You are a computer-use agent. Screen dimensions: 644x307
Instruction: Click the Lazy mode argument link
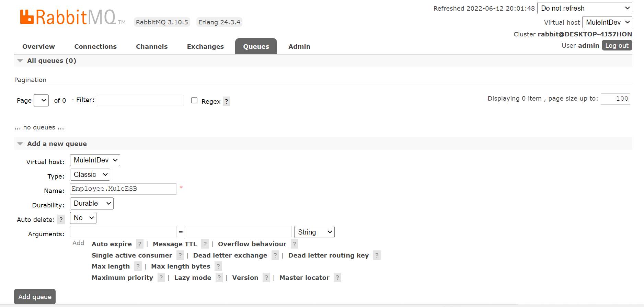193,277
